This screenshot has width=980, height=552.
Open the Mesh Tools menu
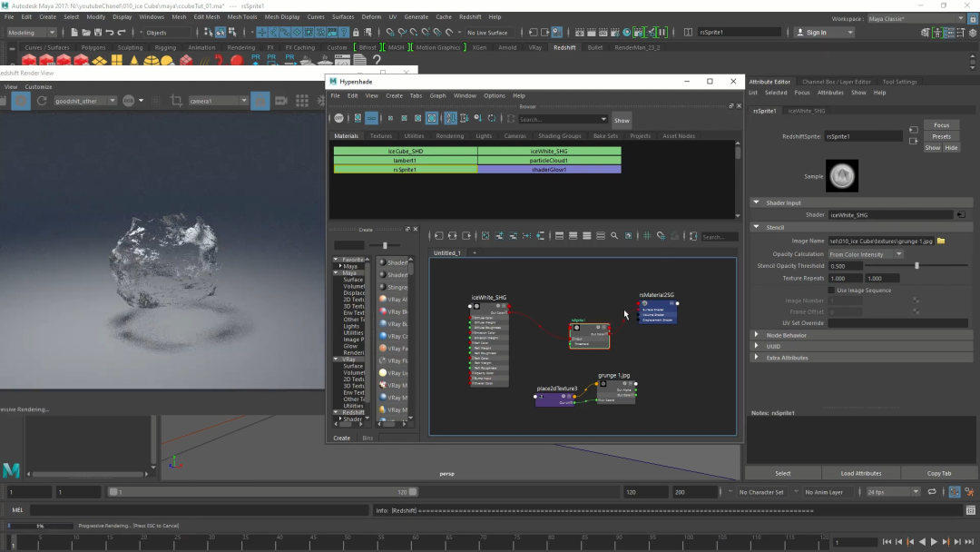[242, 17]
